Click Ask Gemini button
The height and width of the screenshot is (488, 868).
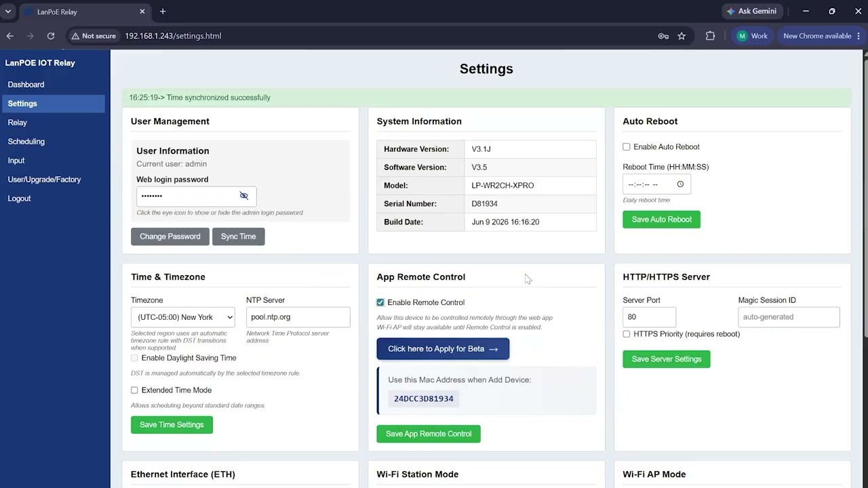[751, 12]
